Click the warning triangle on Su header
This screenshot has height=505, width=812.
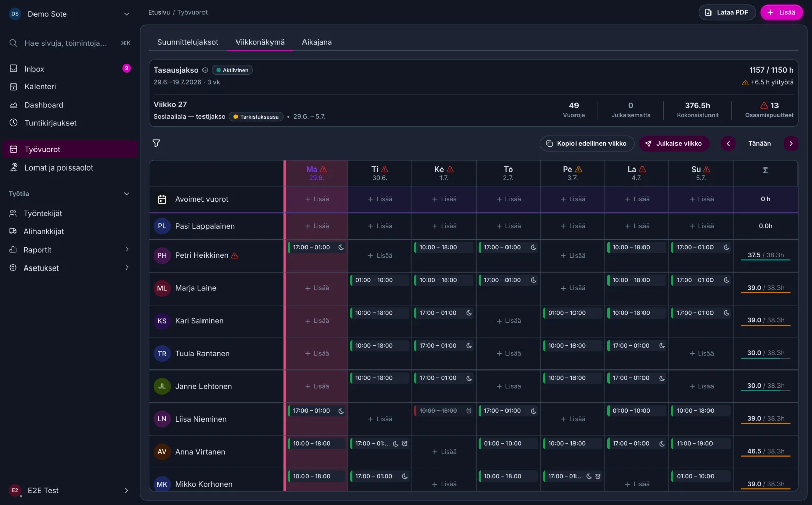707,170
